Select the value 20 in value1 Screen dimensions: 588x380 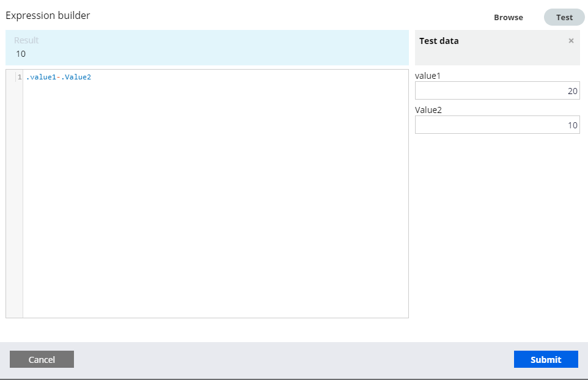[573, 90]
